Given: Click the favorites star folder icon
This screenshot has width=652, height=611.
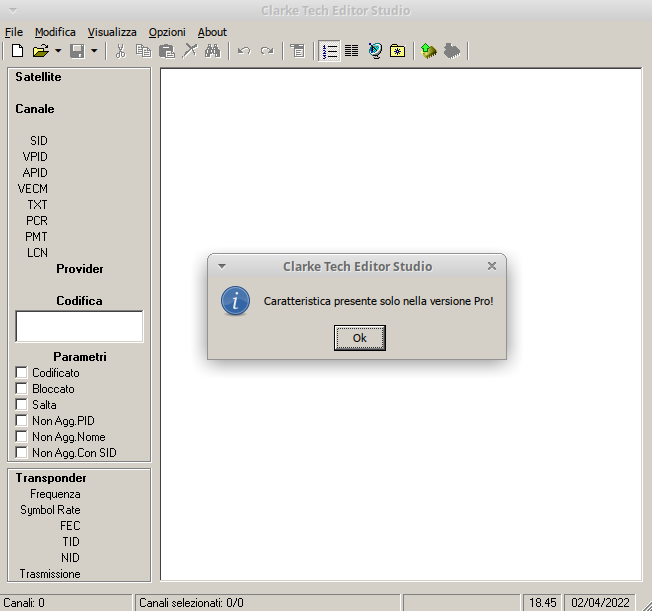Looking at the screenshot, I should [x=398, y=51].
